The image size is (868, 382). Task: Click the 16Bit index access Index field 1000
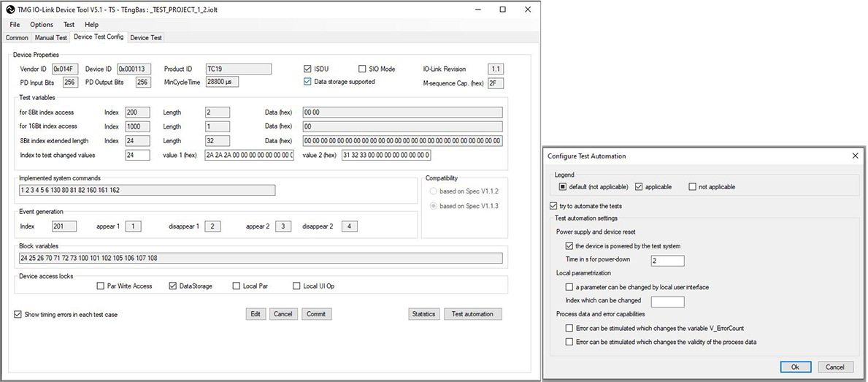click(x=137, y=126)
